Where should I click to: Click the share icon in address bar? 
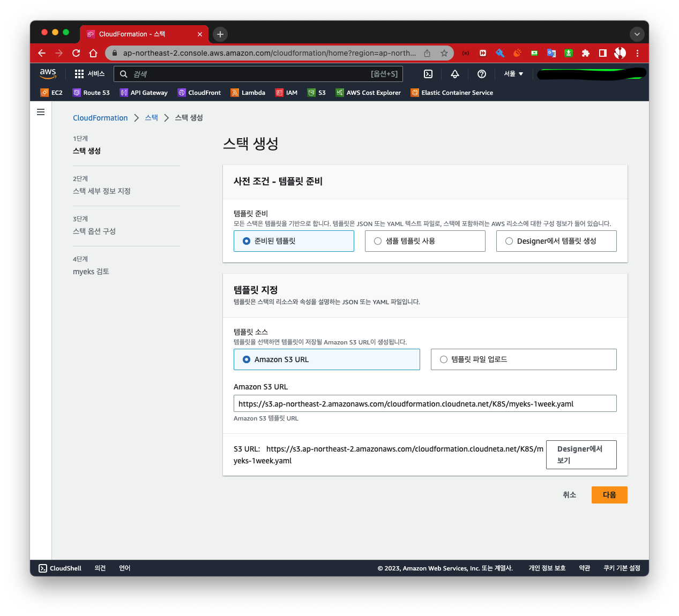427,53
